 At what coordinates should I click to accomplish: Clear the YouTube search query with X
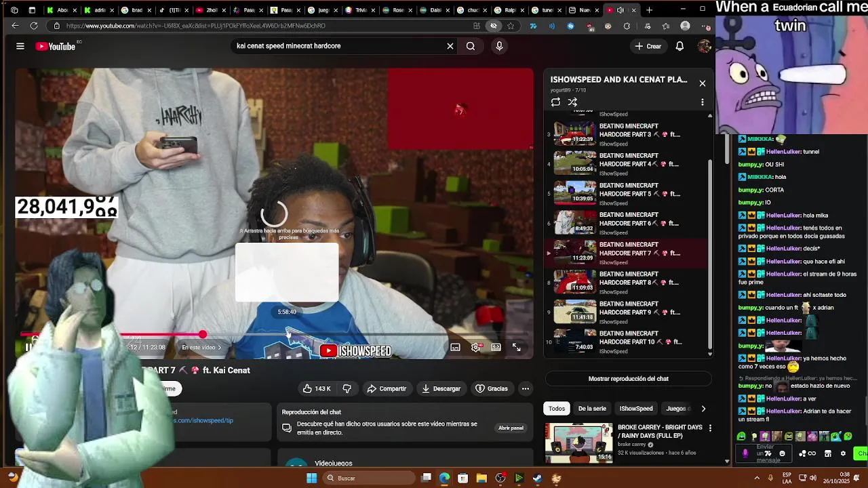(x=450, y=46)
